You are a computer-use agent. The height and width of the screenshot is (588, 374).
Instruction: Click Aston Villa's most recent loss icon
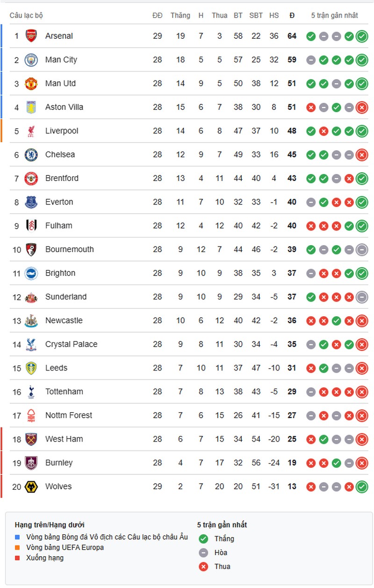click(362, 108)
